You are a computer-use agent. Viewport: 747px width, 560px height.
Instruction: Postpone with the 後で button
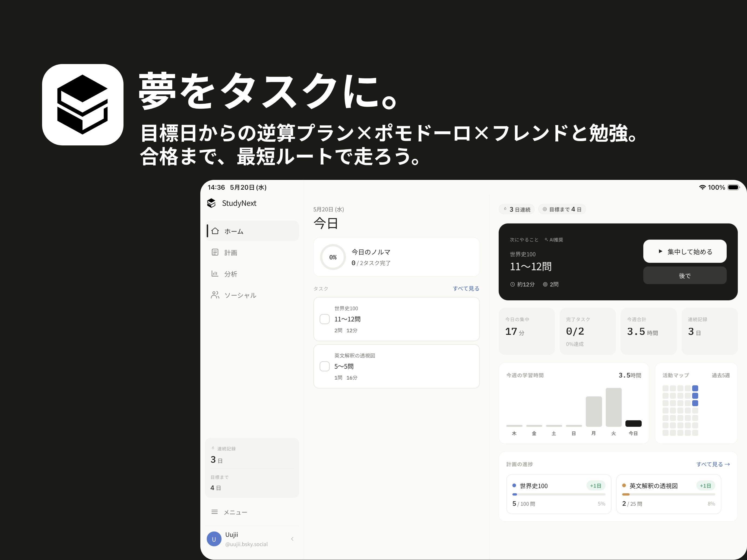(x=685, y=275)
